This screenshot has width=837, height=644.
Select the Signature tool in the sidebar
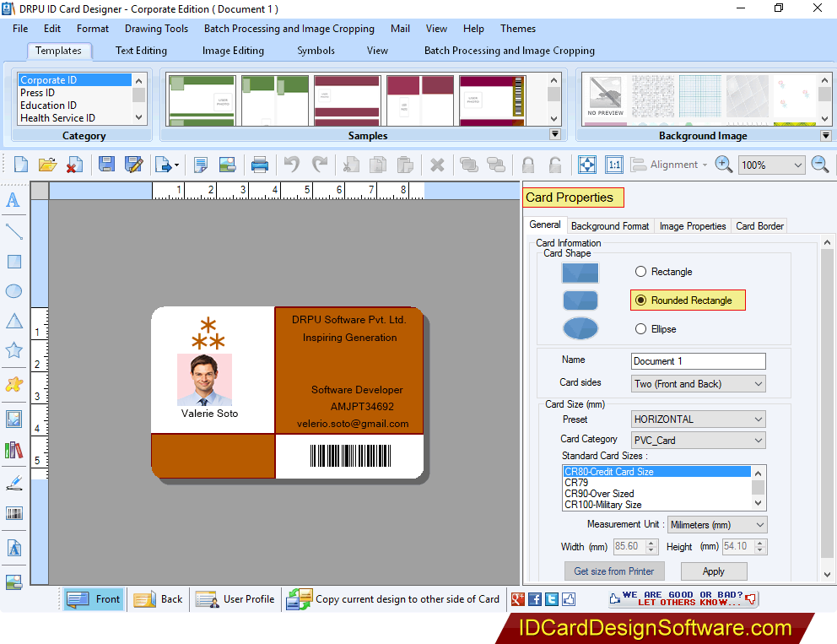13,482
